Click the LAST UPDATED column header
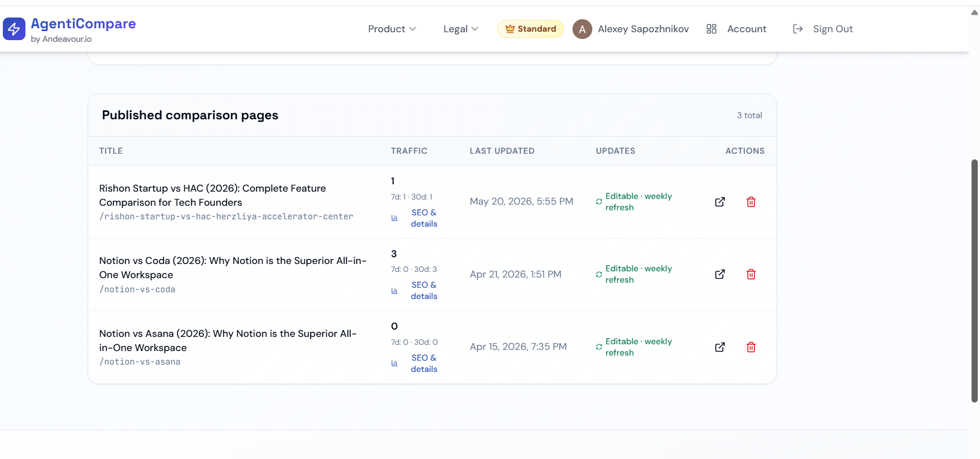Image resolution: width=980 pixels, height=459 pixels. coord(502,151)
